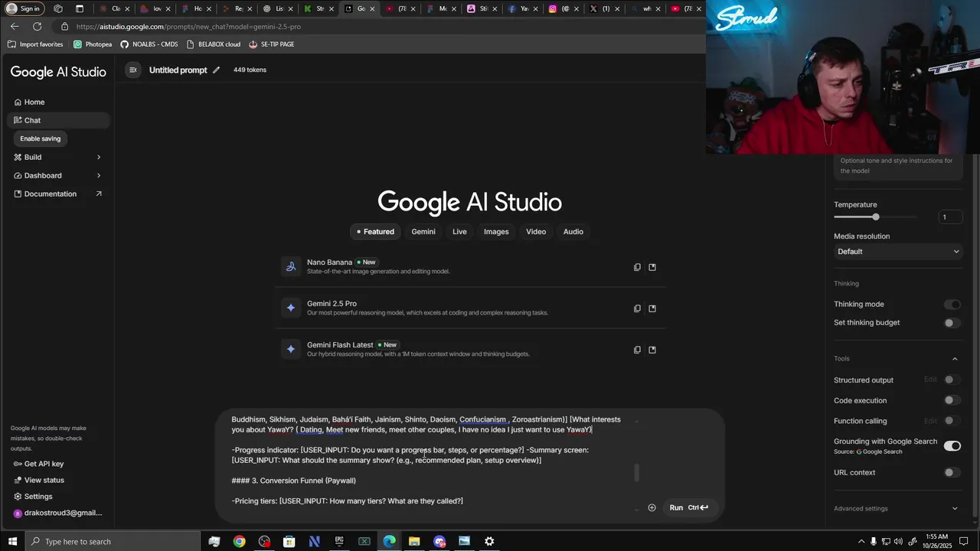Edit prompt title with the pencil icon
This screenshot has width=980, height=551.
click(x=217, y=70)
